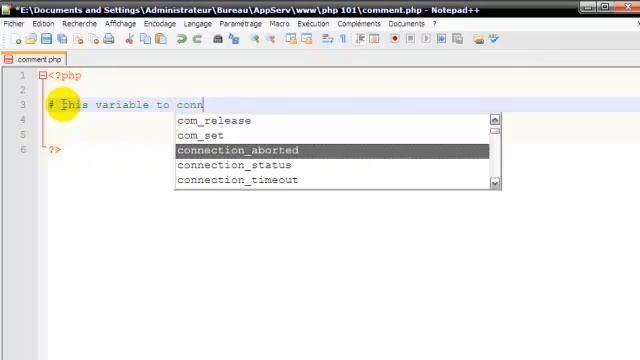
Task: Click the autocomplete scrollbar thumb
Action: (495, 131)
